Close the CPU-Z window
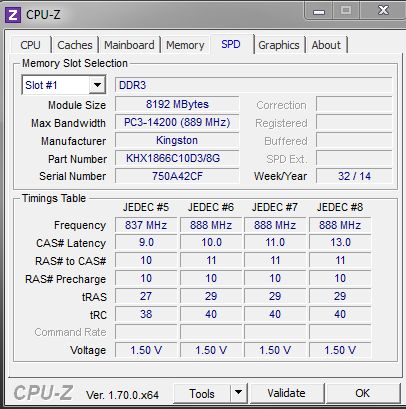The width and height of the screenshot is (406, 409). click(383, 10)
